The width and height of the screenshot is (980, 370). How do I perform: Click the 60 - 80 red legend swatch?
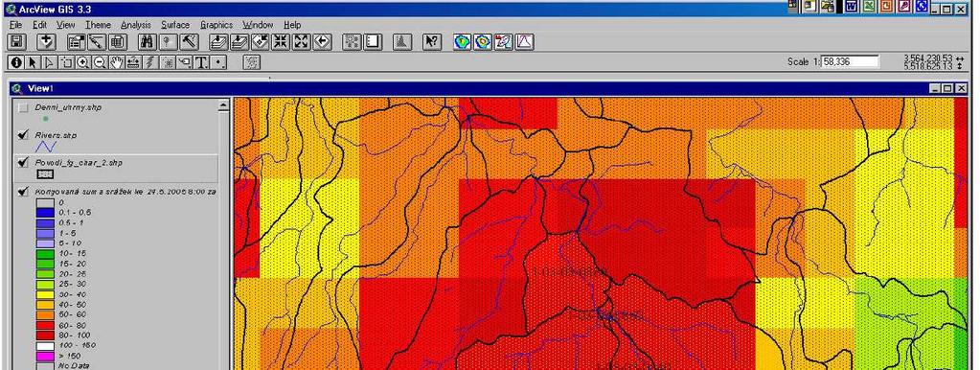(45, 324)
